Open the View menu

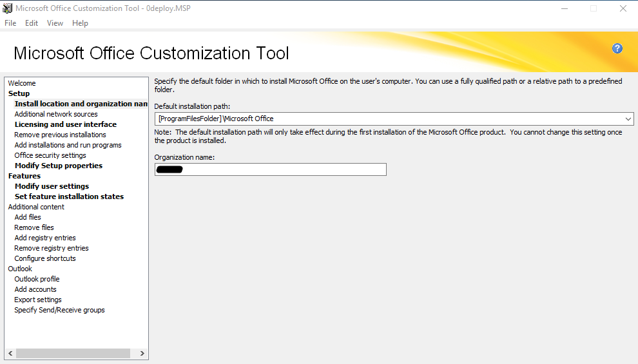[55, 23]
